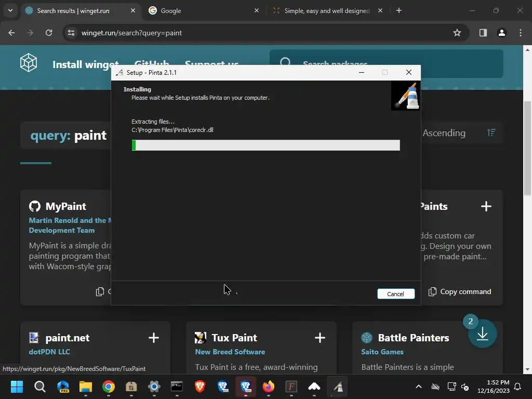Click the site information icon in address bar
Image resolution: width=532 pixels, height=399 pixels.
[71, 33]
